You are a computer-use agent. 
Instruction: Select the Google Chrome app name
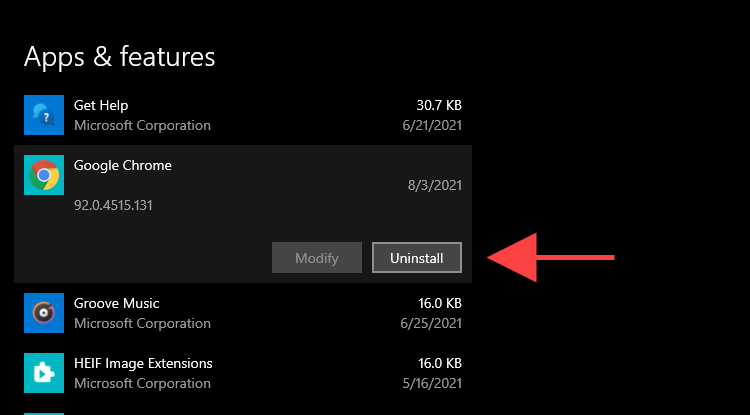(x=123, y=166)
